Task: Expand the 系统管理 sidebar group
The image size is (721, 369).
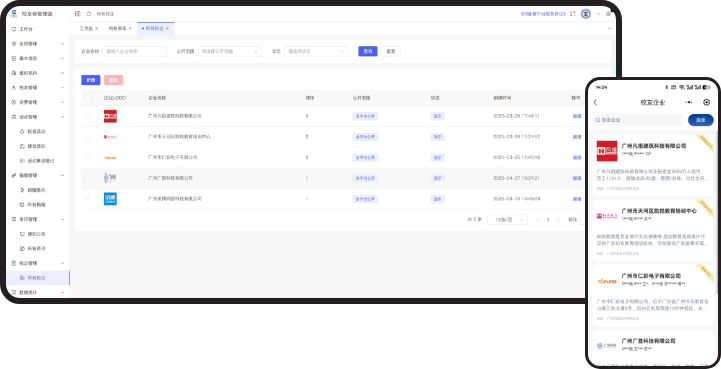Action: click(x=38, y=44)
